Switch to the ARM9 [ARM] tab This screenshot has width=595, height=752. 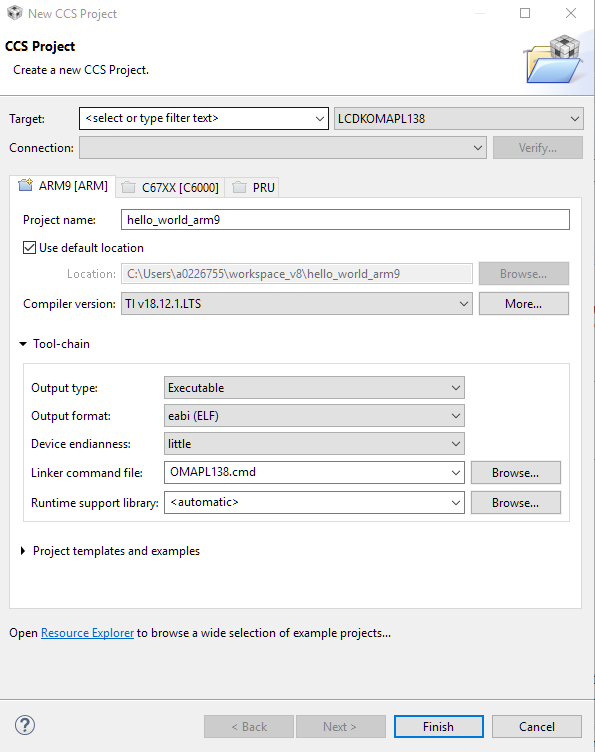[63, 186]
